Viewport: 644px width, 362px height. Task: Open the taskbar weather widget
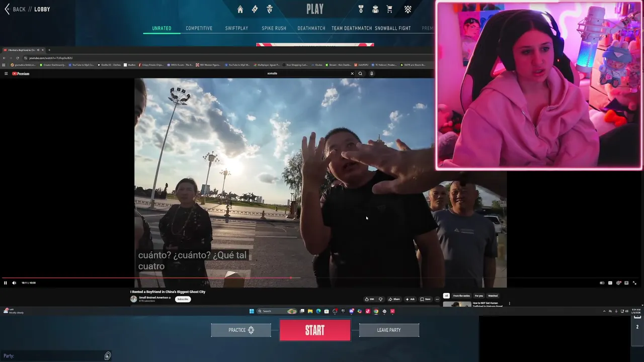(x=14, y=311)
